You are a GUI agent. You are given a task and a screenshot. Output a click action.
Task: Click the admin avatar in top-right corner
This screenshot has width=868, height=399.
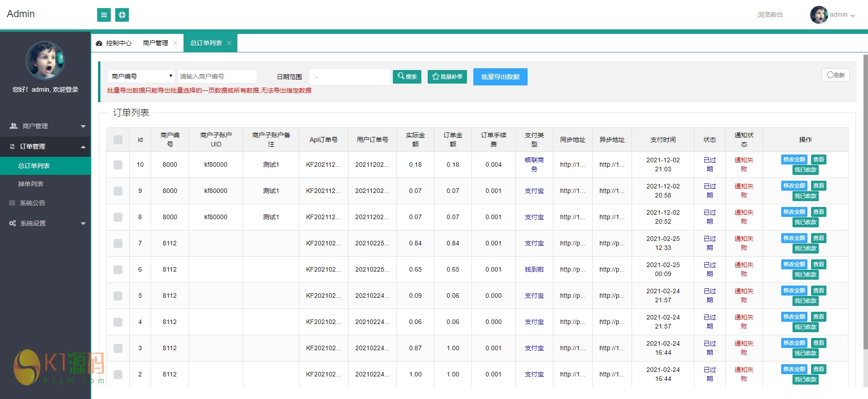click(x=819, y=15)
